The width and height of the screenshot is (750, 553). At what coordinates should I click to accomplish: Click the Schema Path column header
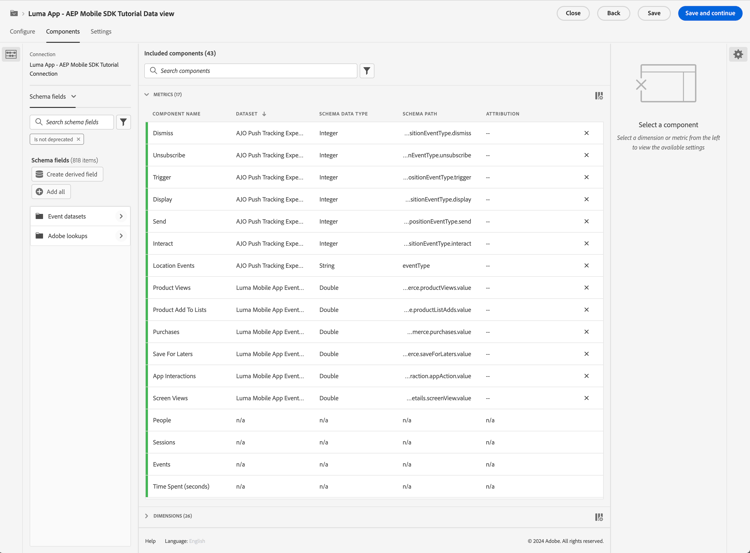pos(419,114)
